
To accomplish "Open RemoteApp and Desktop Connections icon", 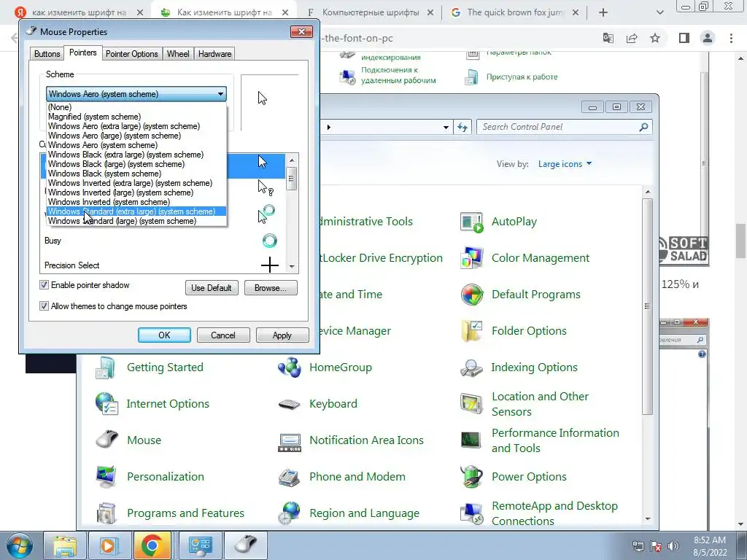I will click(472, 513).
